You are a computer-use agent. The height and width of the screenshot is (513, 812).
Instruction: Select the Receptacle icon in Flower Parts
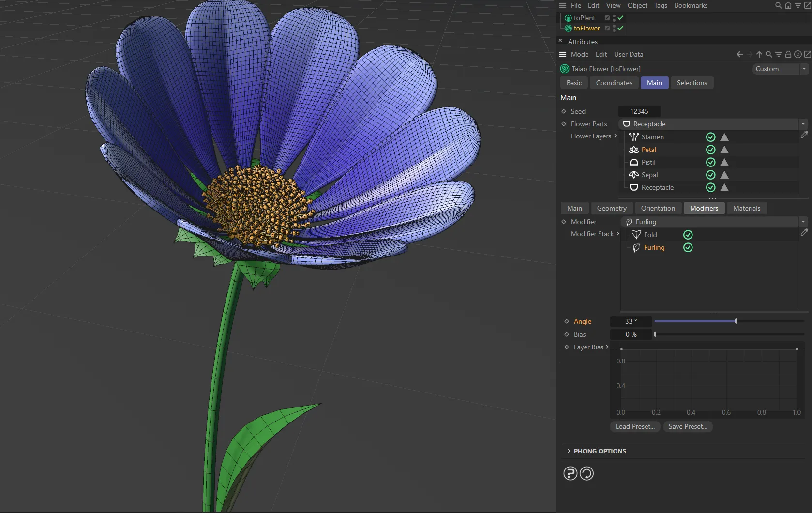coord(634,187)
